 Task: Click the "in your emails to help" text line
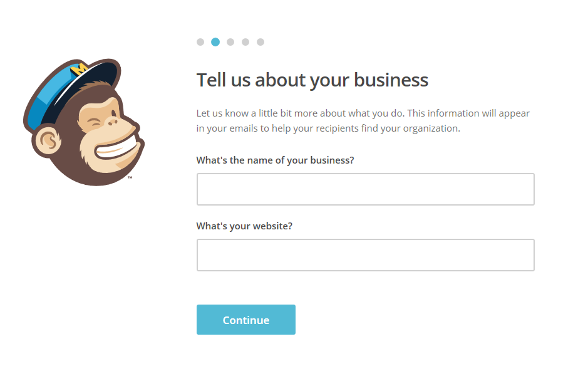328,128
